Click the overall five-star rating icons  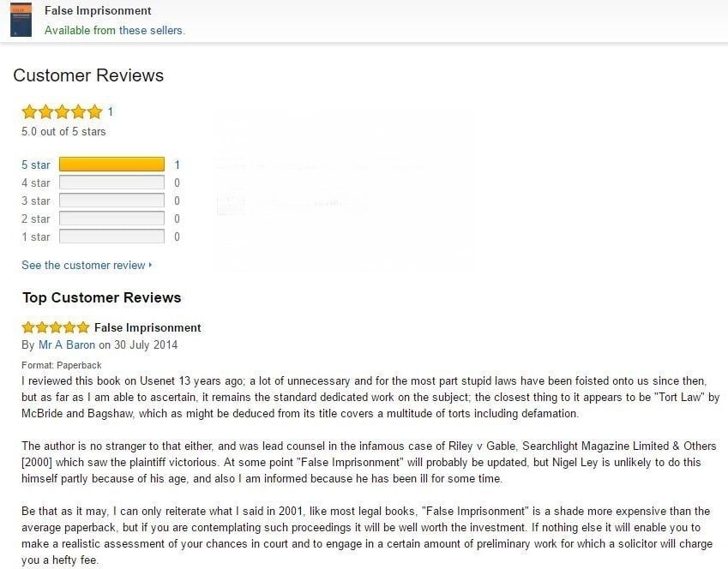(63, 112)
